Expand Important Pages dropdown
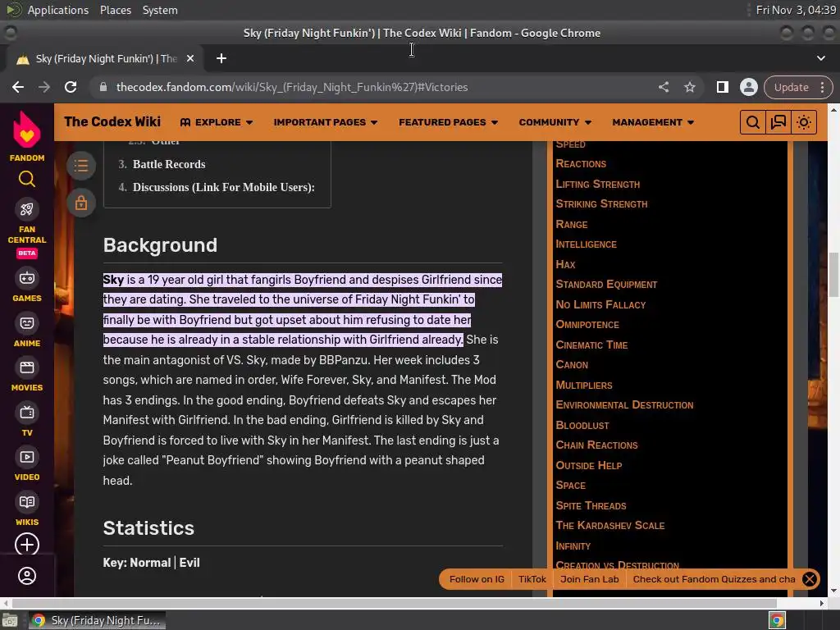The width and height of the screenshot is (840, 630). coord(325,122)
